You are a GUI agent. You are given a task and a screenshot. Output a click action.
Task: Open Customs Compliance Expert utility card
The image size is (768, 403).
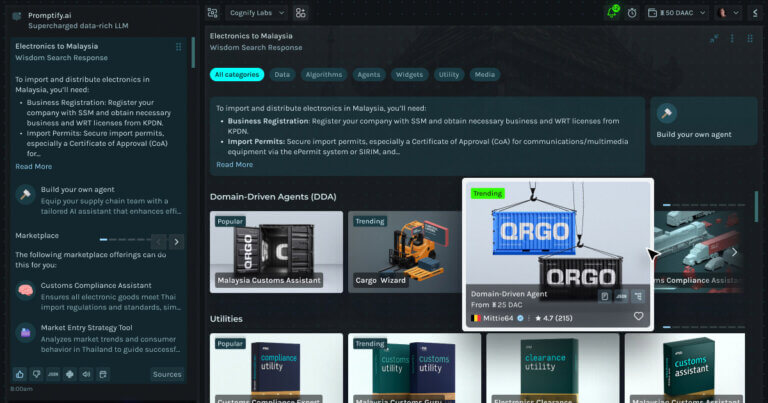tap(276, 368)
